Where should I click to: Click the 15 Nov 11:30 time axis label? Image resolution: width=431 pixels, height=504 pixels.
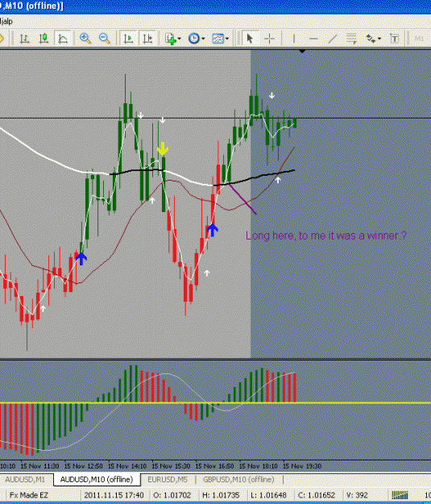pyautogui.click(x=39, y=466)
